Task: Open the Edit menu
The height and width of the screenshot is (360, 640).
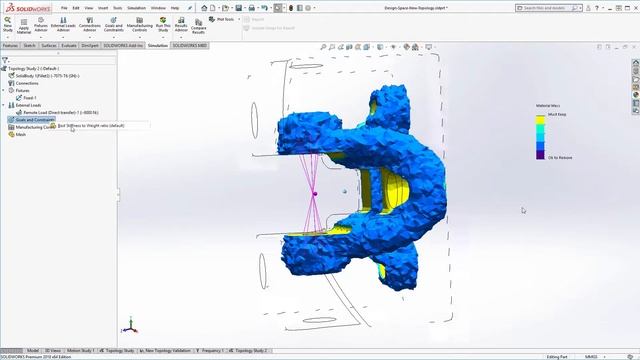Action: tap(76, 8)
